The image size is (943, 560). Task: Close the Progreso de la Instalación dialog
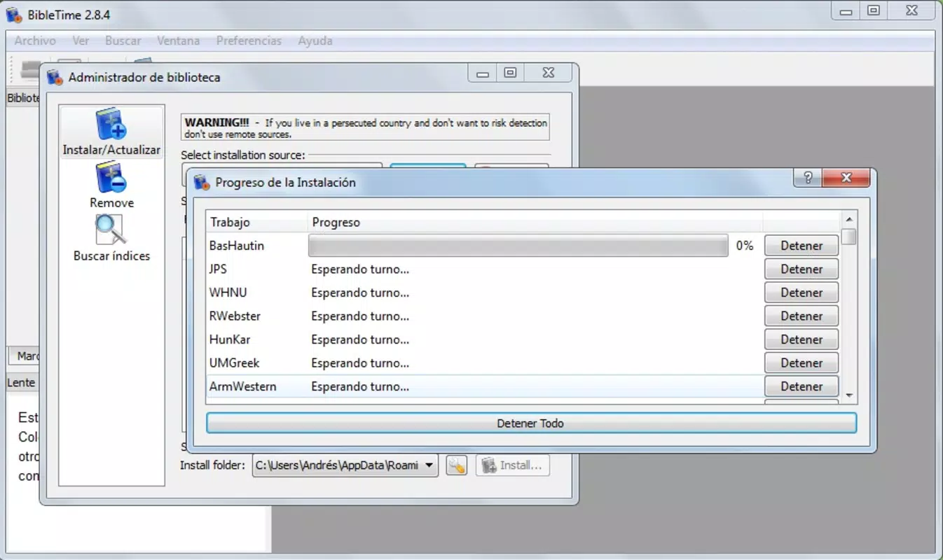click(x=846, y=178)
